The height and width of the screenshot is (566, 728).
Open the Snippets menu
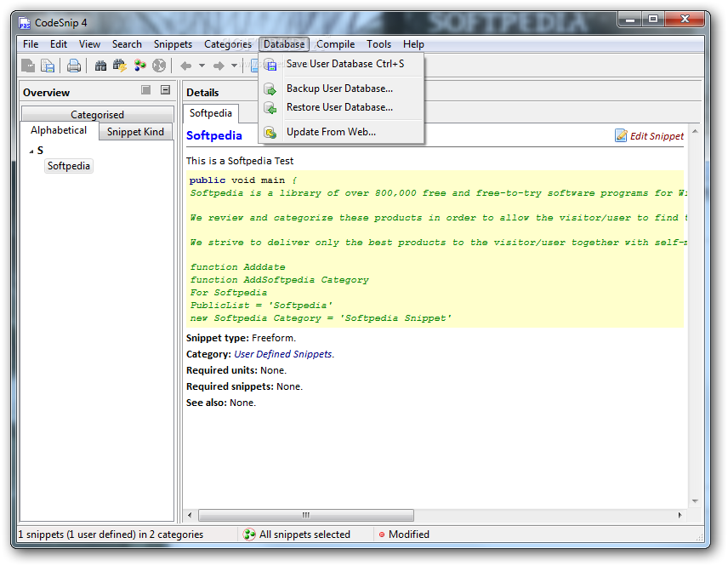click(x=173, y=44)
